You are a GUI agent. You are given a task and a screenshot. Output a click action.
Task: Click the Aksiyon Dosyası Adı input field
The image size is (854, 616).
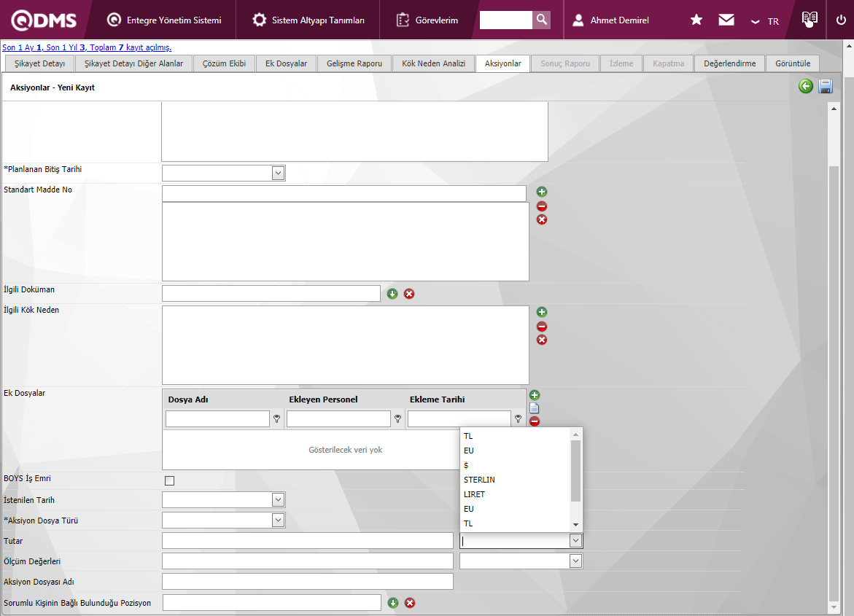coord(307,581)
